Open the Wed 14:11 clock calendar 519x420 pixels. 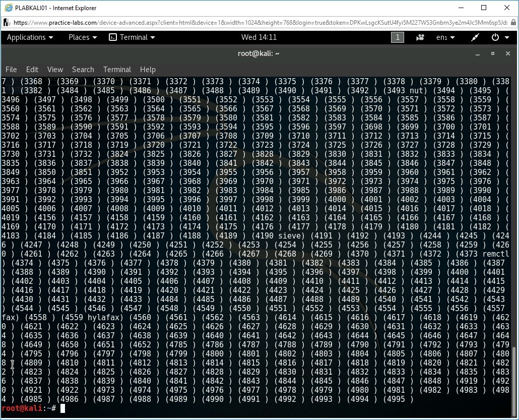tap(259, 37)
